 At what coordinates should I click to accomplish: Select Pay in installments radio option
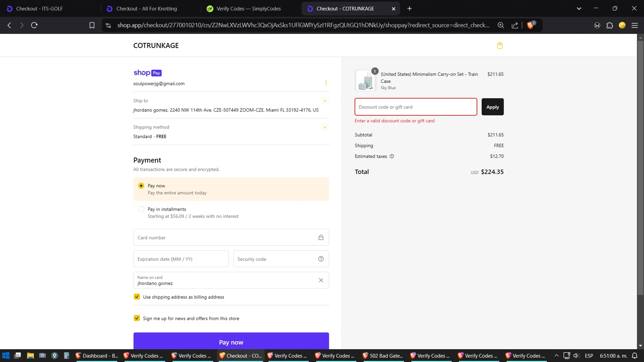pos(141,209)
